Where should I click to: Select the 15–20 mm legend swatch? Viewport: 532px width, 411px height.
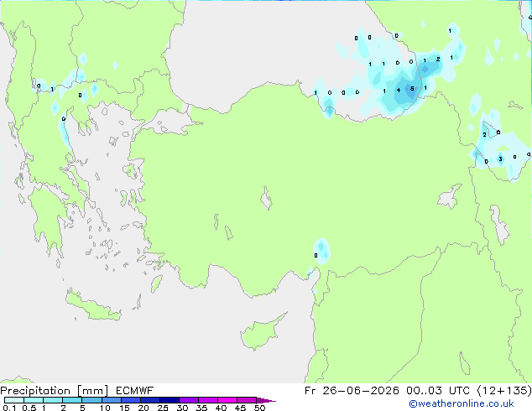130,400
